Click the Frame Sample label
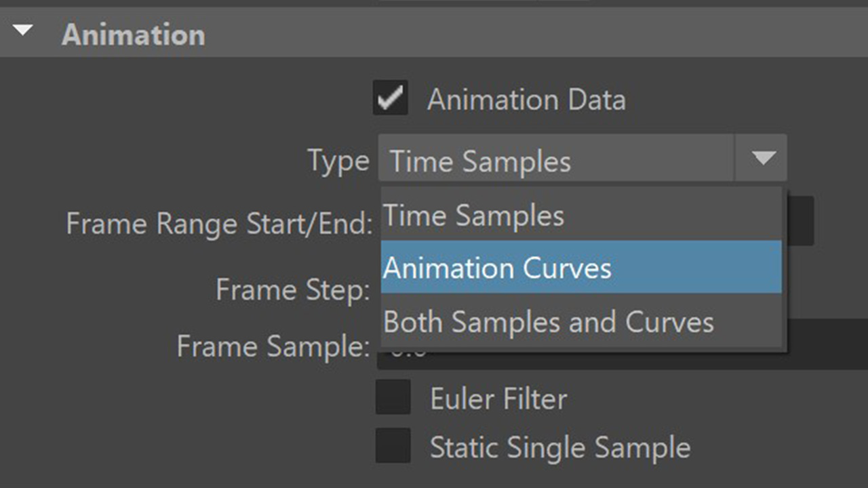868x488 pixels. click(273, 347)
